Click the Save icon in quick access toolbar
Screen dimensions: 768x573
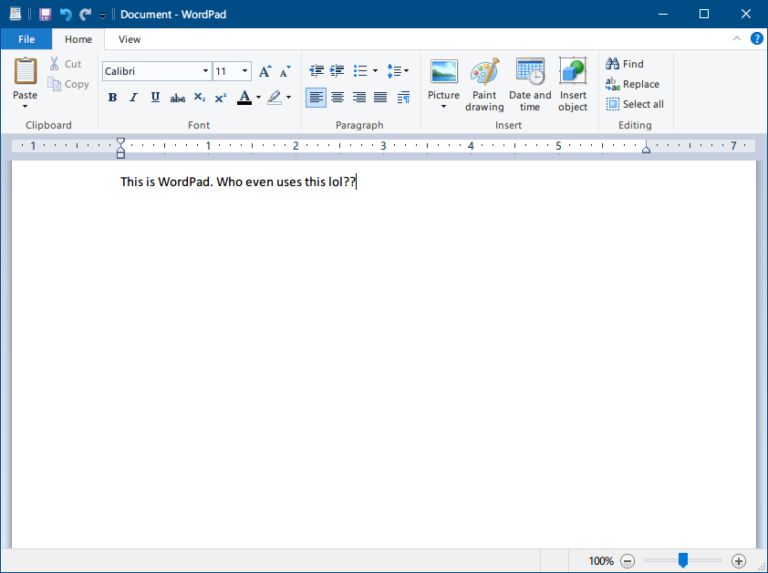tap(45, 14)
